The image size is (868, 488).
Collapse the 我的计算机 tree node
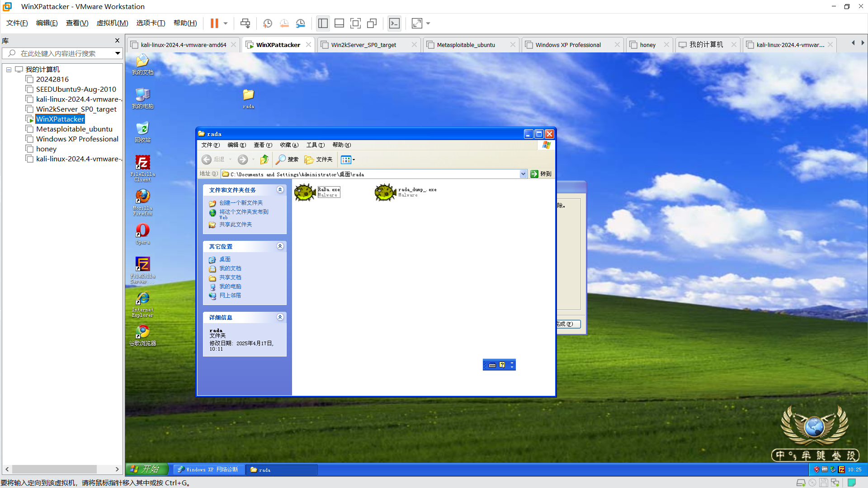pos(9,70)
